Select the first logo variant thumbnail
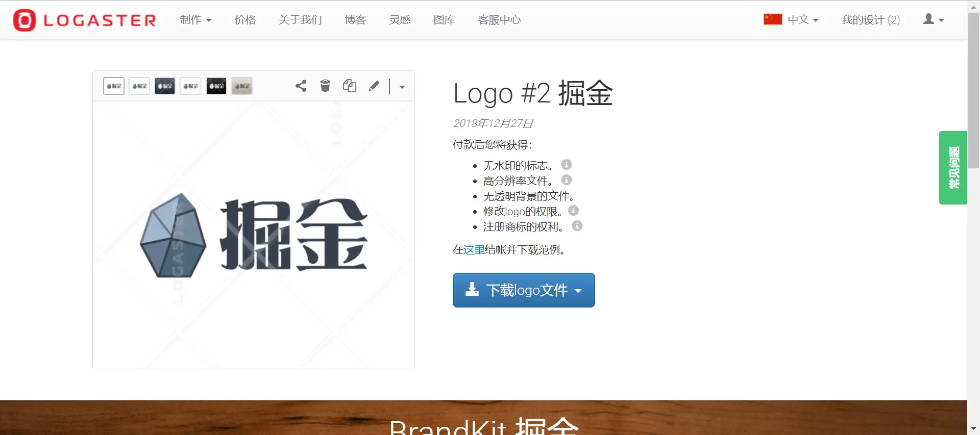 click(x=114, y=86)
